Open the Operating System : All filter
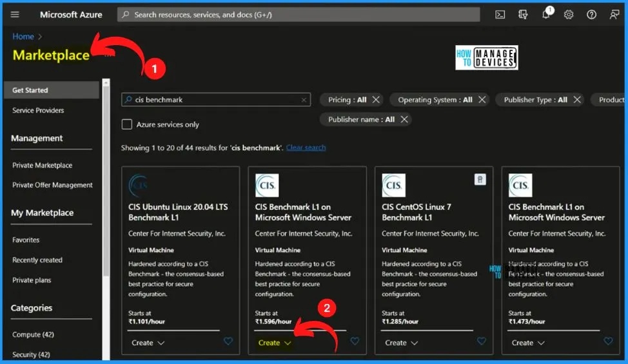Screen dimensions: 628x364 435,100
